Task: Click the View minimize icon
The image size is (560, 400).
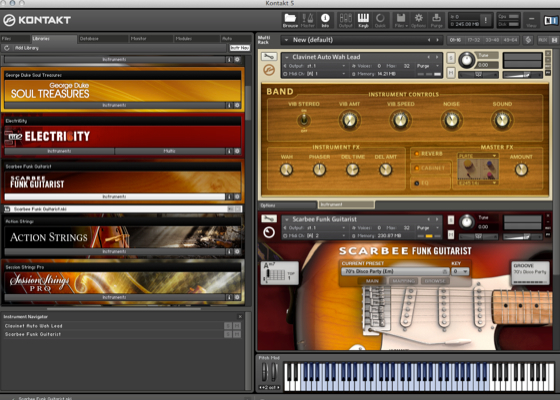Action: coord(531,20)
